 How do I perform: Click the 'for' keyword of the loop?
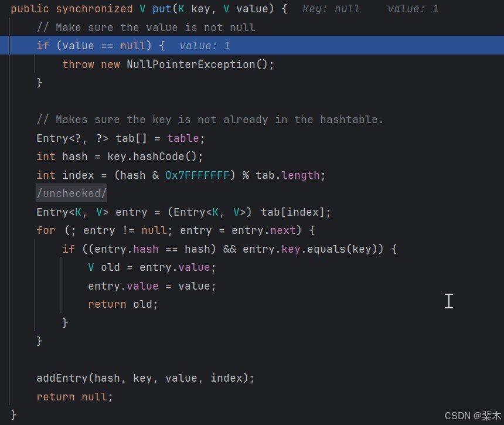(46, 230)
